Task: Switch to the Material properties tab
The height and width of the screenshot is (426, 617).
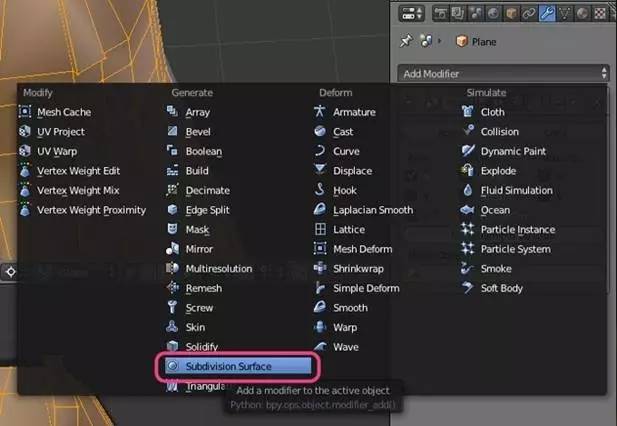Action: 582,13
